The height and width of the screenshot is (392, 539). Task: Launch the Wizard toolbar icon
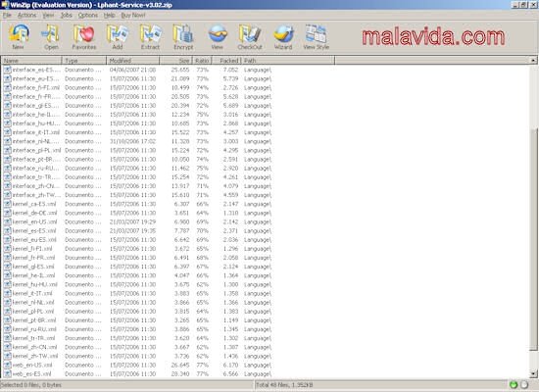point(283,34)
